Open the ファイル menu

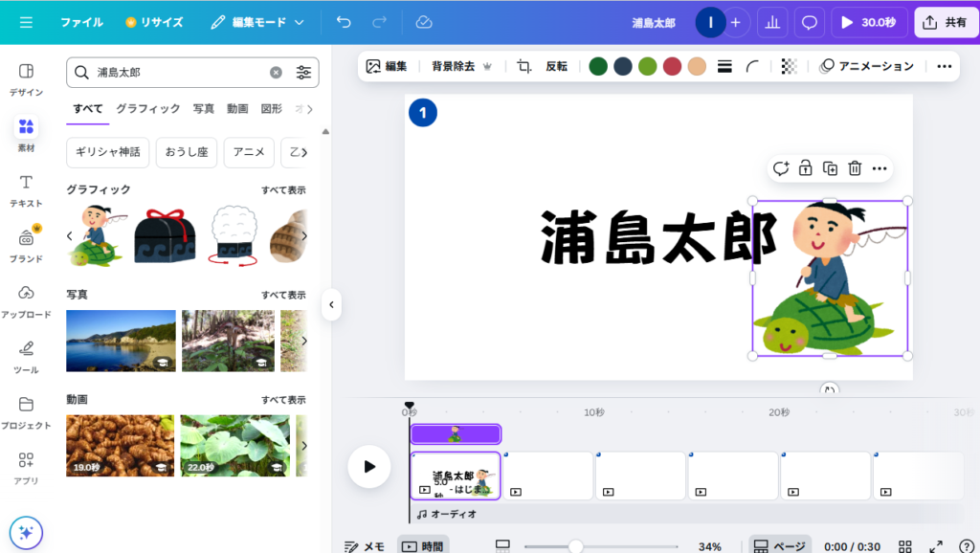tap(81, 23)
